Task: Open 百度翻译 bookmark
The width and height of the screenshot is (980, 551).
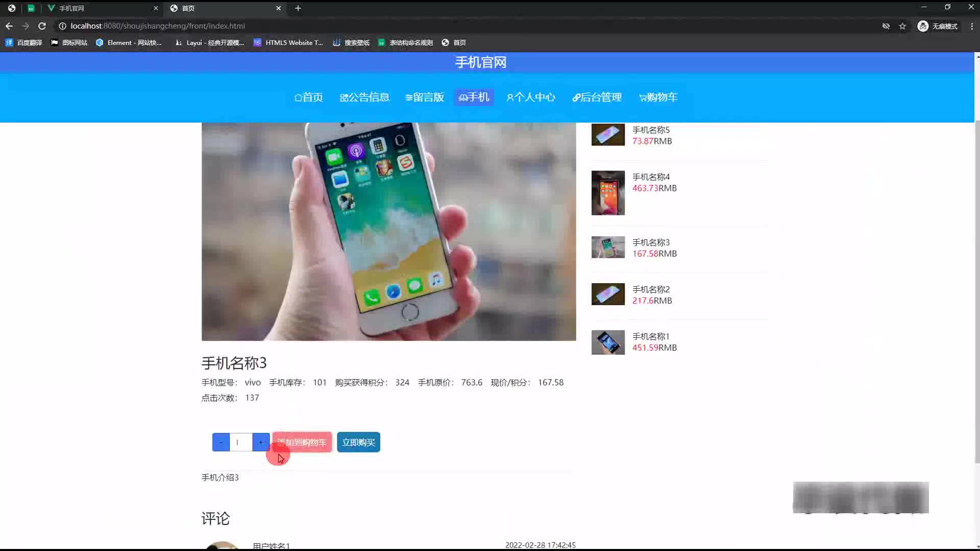Action: (24, 43)
